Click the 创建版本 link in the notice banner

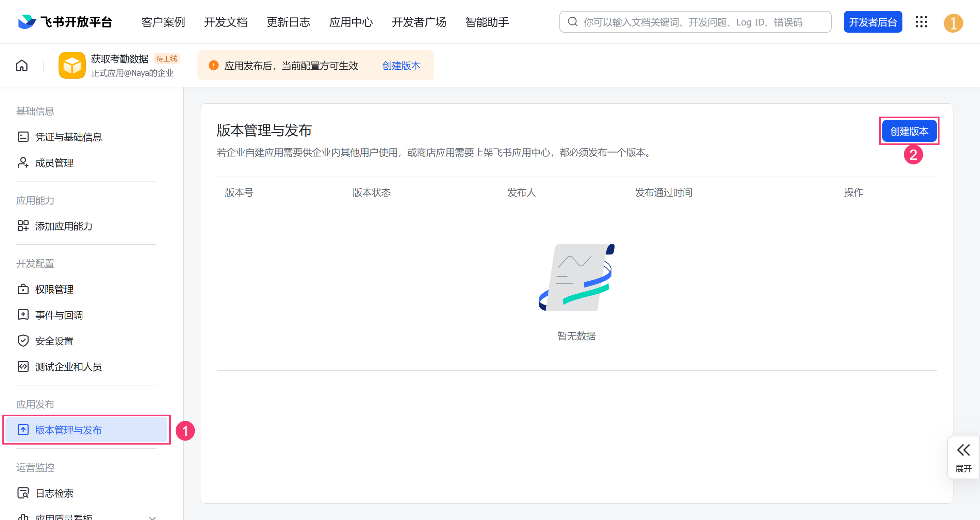(401, 66)
